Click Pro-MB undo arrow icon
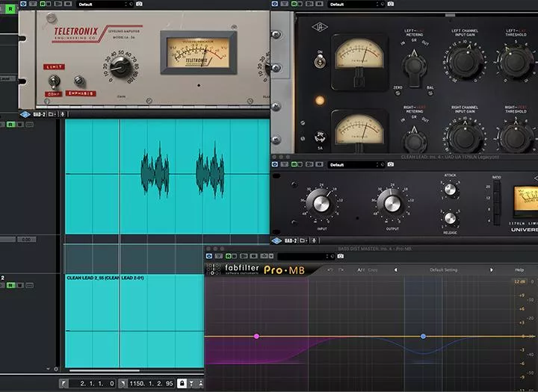The width and height of the screenshot is (538, 392). tap(330, 270)
